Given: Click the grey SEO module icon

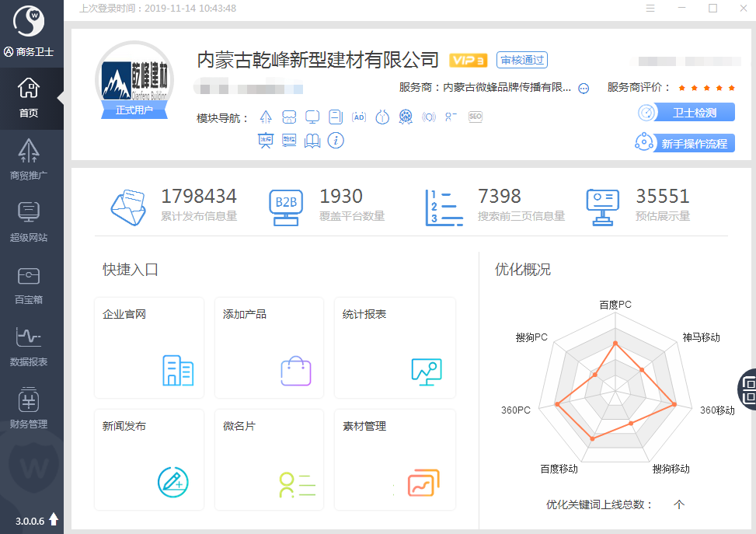Looking at the screenshot, I should tap(476, 117).
